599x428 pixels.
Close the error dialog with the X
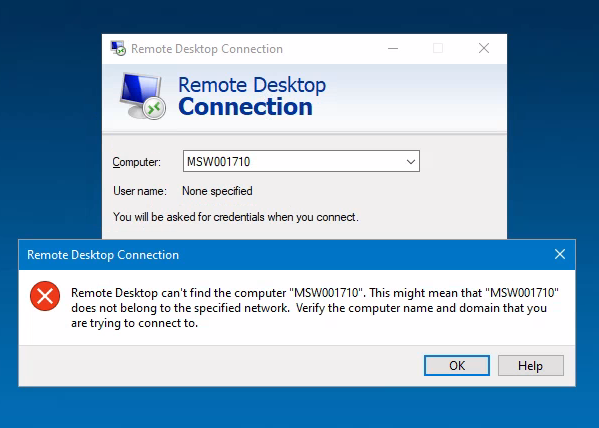pyautogui.click(x=560, y=254)
